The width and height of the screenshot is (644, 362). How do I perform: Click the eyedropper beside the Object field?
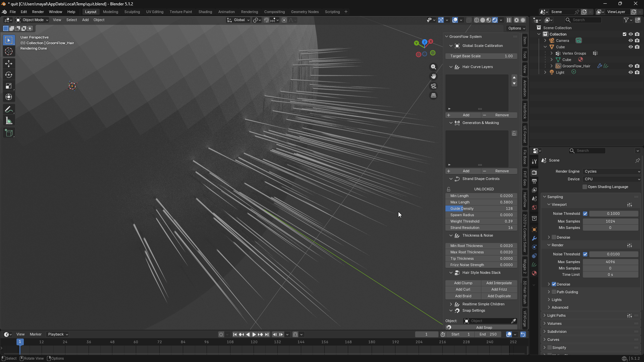click(x=514, y=321)
